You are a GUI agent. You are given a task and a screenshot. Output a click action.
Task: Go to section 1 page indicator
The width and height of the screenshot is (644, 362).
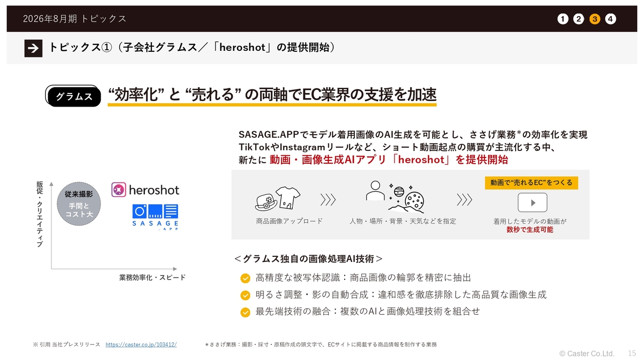tap(562, 19)
